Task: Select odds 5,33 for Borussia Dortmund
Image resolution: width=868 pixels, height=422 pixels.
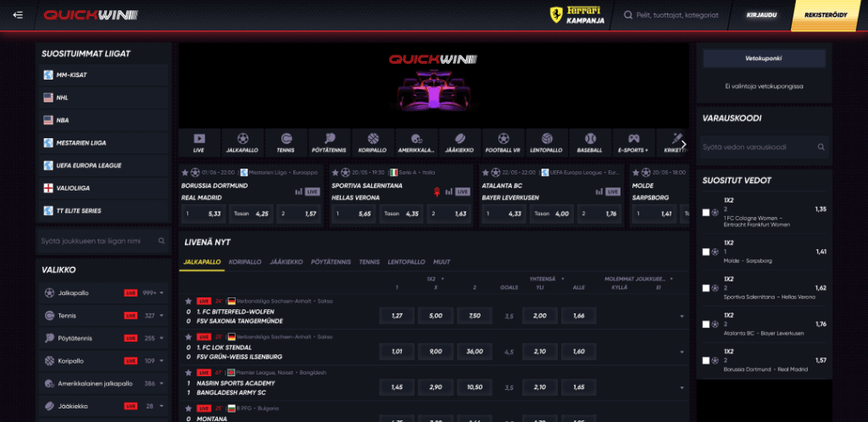Action: tap(203, 214)
